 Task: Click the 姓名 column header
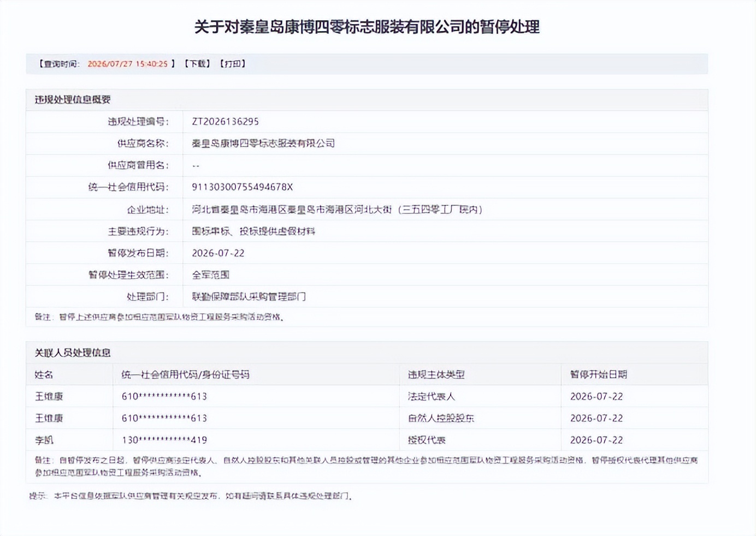click(x=44, y=374)
